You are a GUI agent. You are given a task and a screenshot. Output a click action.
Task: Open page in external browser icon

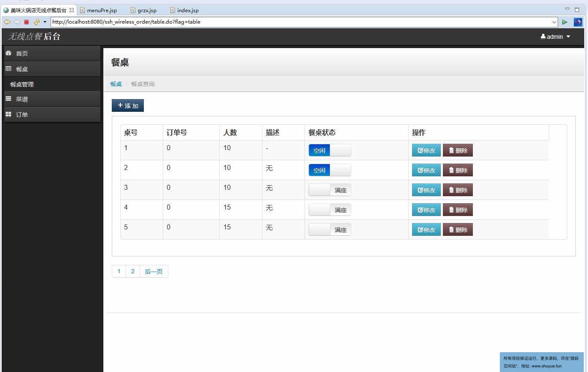point(578,22)
